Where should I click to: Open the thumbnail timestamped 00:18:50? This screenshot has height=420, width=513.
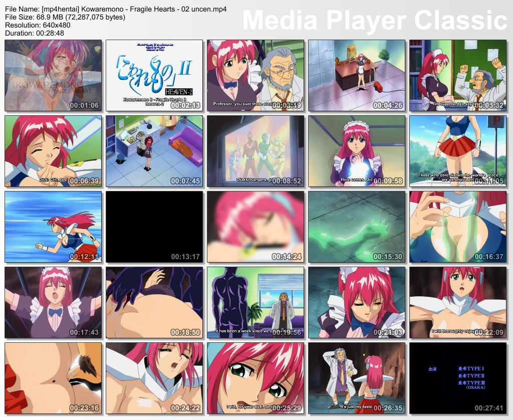click(154, 303)
